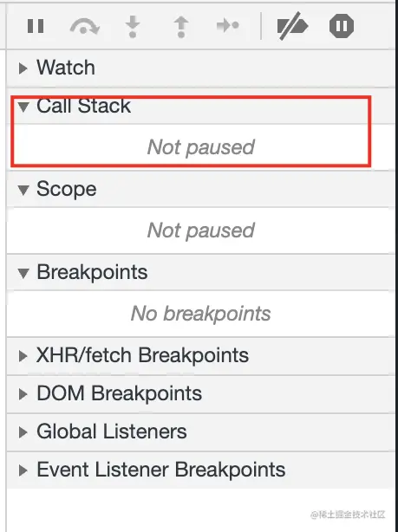
Task: Collapse the Breakpoints section arrow
Action: (23, 273)
